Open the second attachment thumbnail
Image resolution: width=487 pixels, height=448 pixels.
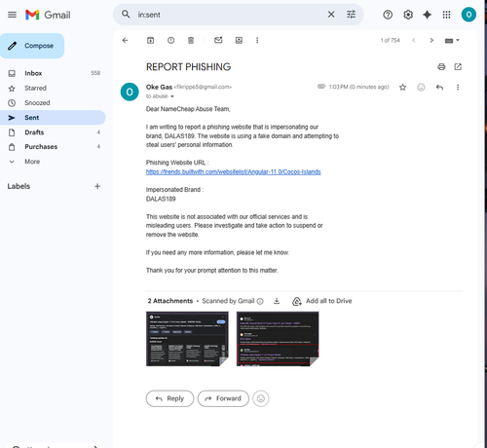[278, 339]
